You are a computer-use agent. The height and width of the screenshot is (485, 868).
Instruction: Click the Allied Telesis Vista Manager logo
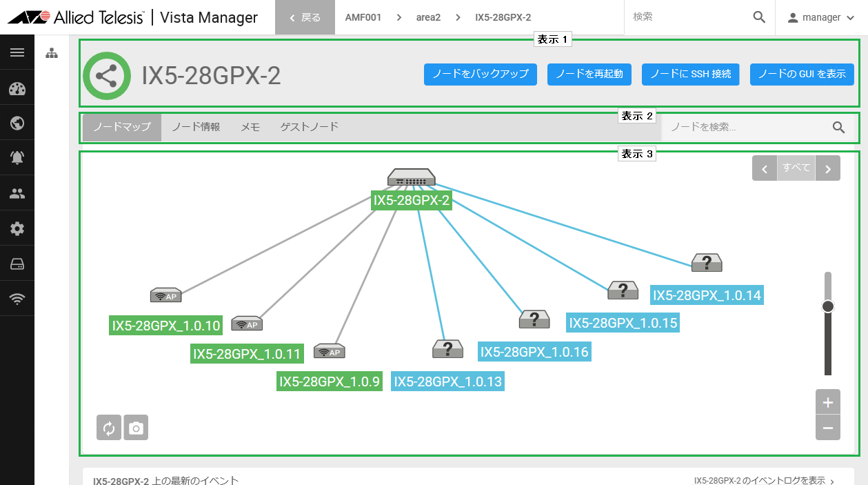(x=132, y=17)
